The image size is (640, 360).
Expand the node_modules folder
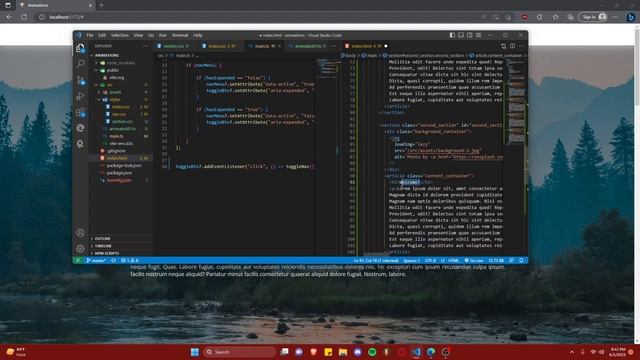coord(120,63)
